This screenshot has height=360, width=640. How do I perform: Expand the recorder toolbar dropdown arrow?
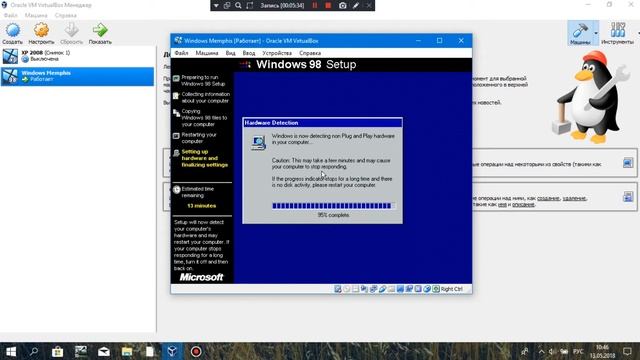pyautogui.click(x=216, y=5)
